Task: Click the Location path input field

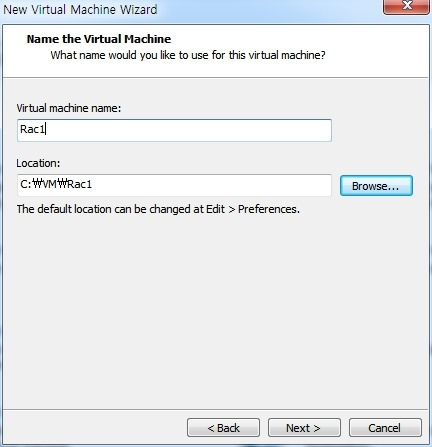Action: point(174,185)
